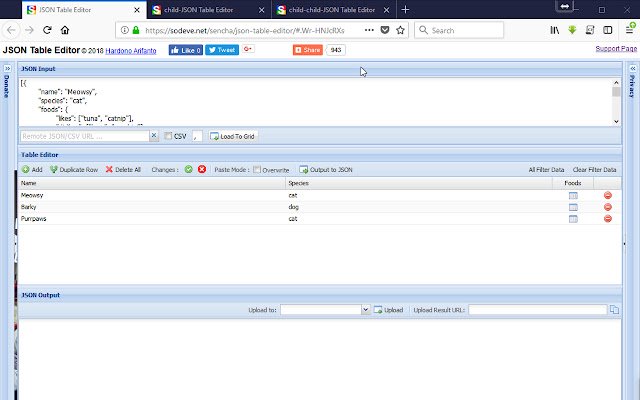Toggle the CSV checkbox
This screenshot has width=640, height=400.
point(168,135)
